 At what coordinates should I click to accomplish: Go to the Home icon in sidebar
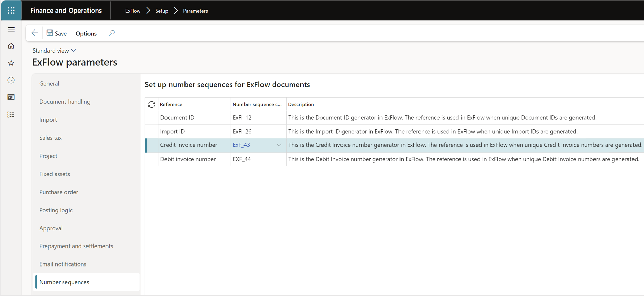pyautogui.click(x=11, y=46)
